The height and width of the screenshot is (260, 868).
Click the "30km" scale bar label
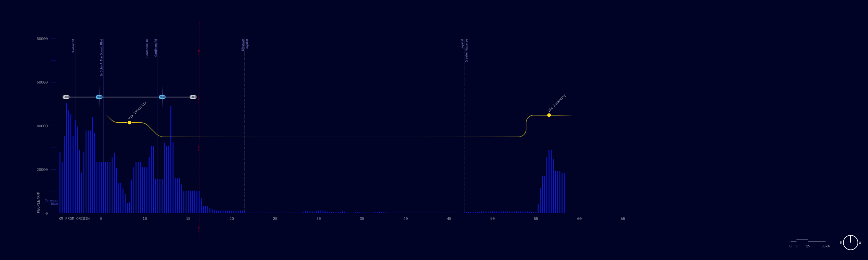[x=825, y=246]
